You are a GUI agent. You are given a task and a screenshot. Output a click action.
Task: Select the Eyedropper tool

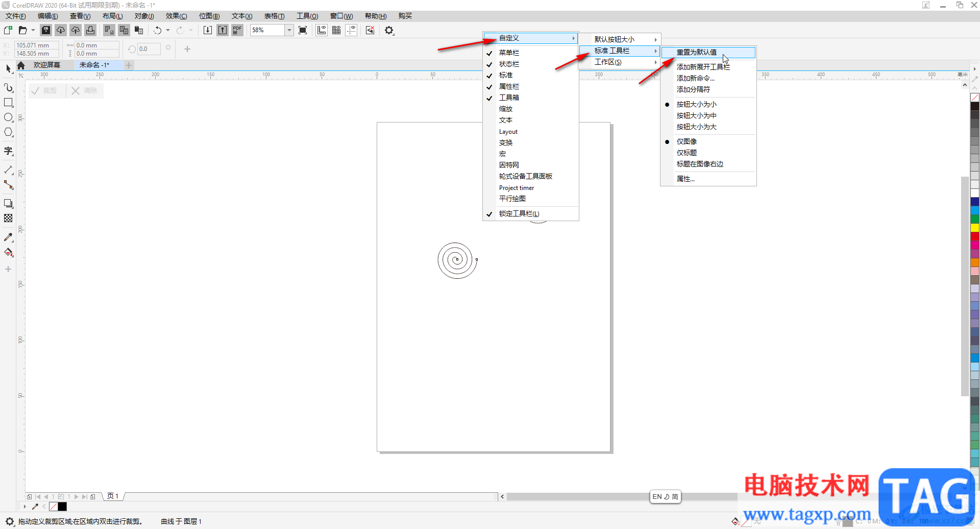tap(8, 237)
